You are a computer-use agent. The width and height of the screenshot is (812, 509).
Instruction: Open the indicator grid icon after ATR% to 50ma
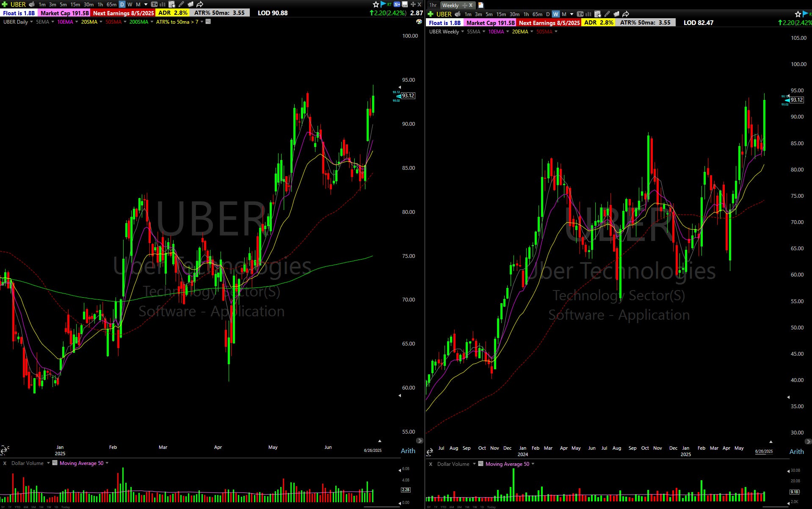point(208,22)
